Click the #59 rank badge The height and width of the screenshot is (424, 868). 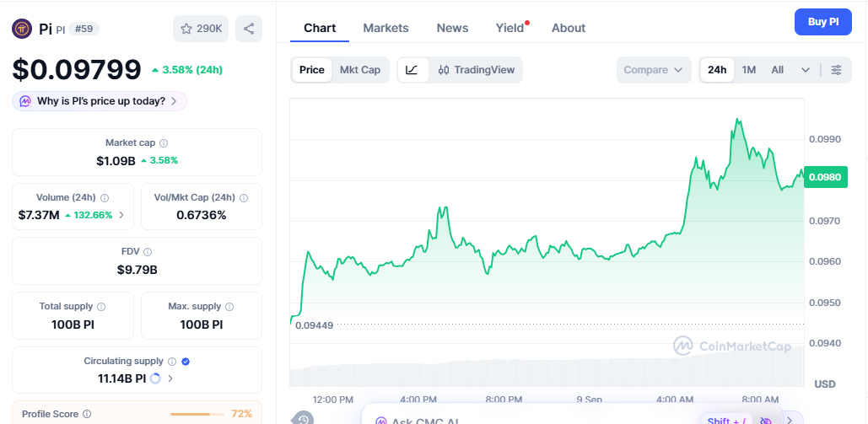point(84,28)
